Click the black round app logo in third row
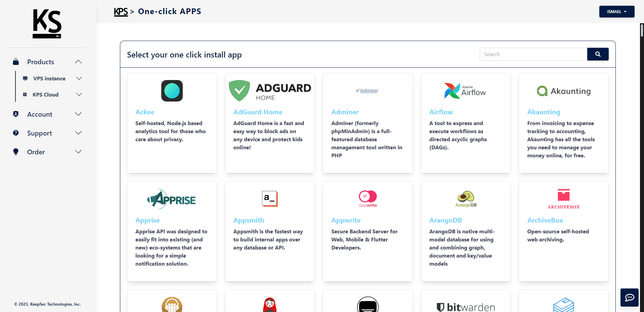Image resolution: width=644 pixels, height=312 pixels. tap(368, 304)
